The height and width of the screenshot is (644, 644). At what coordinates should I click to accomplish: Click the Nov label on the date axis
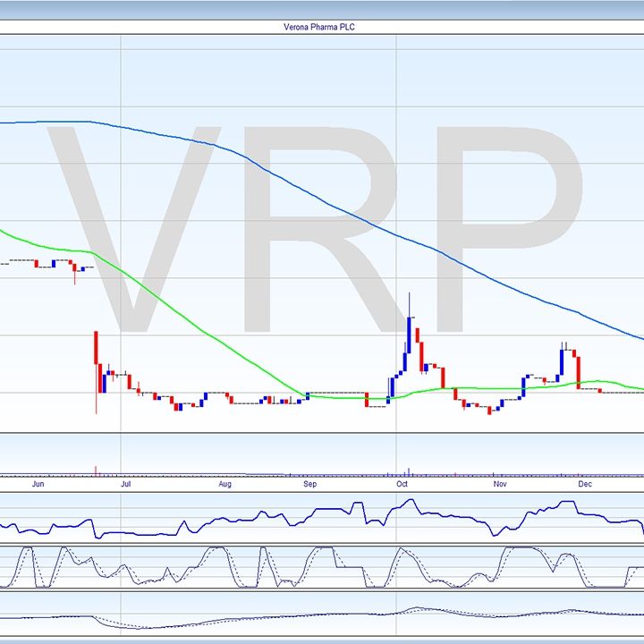[500, 484]
